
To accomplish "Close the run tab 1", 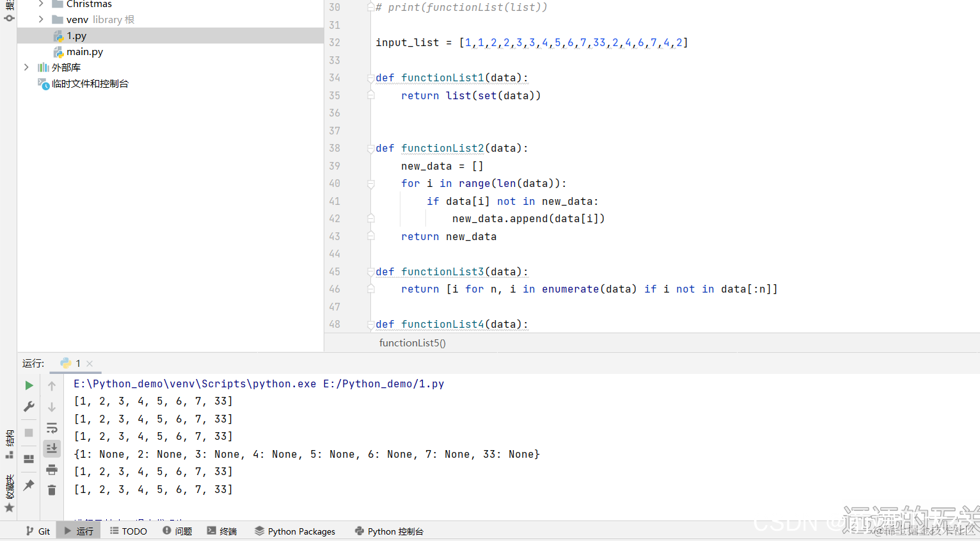I will pos(90,364).
